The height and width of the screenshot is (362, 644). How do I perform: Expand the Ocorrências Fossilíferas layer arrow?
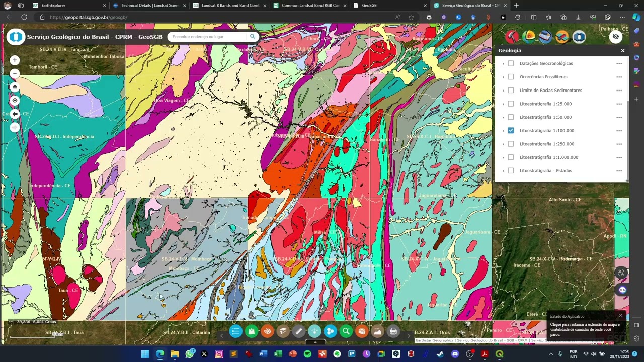(503, 77)
